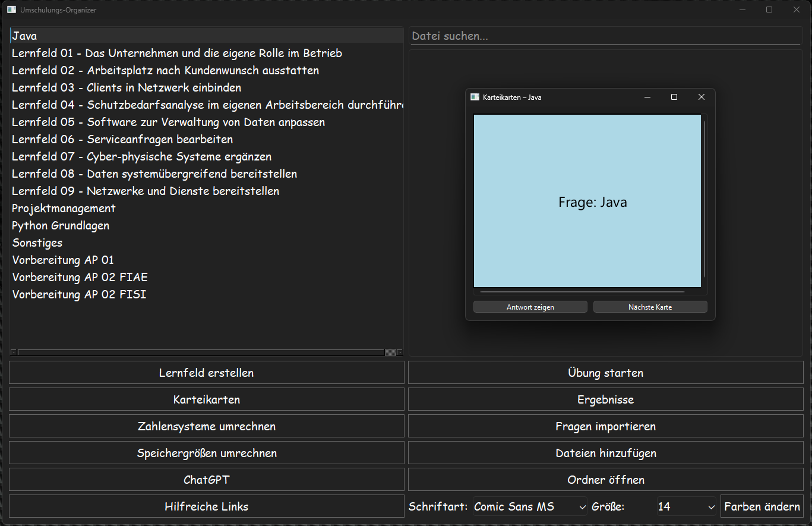Click the Datei suchen search field
Screen dimensions: 812x526
[x=606, y=36]
